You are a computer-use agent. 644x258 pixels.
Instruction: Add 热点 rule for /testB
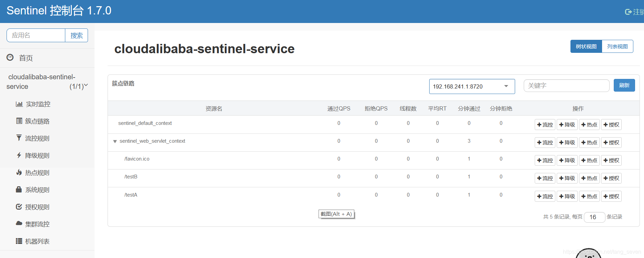(589, 178)
